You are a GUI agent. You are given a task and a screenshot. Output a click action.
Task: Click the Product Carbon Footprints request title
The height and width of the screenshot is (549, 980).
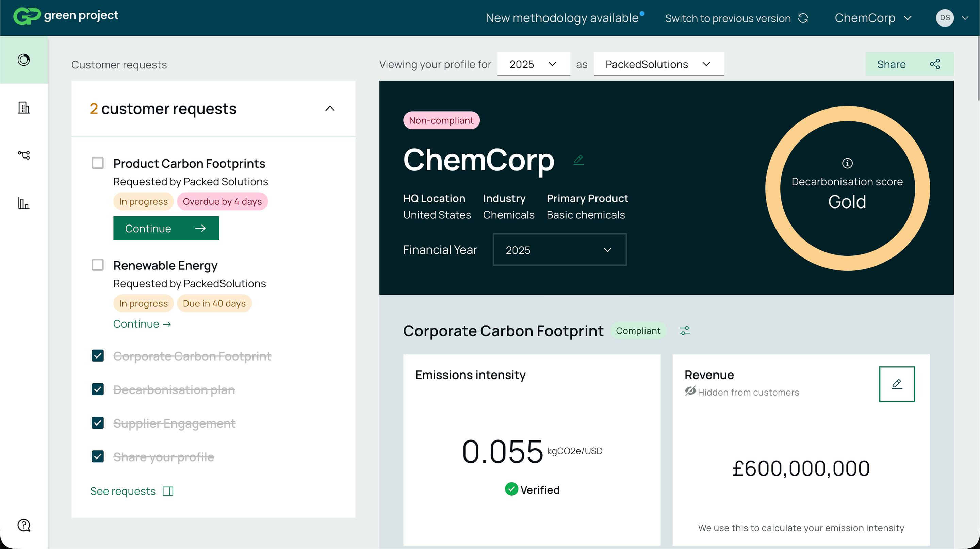[x=189, y=164]
